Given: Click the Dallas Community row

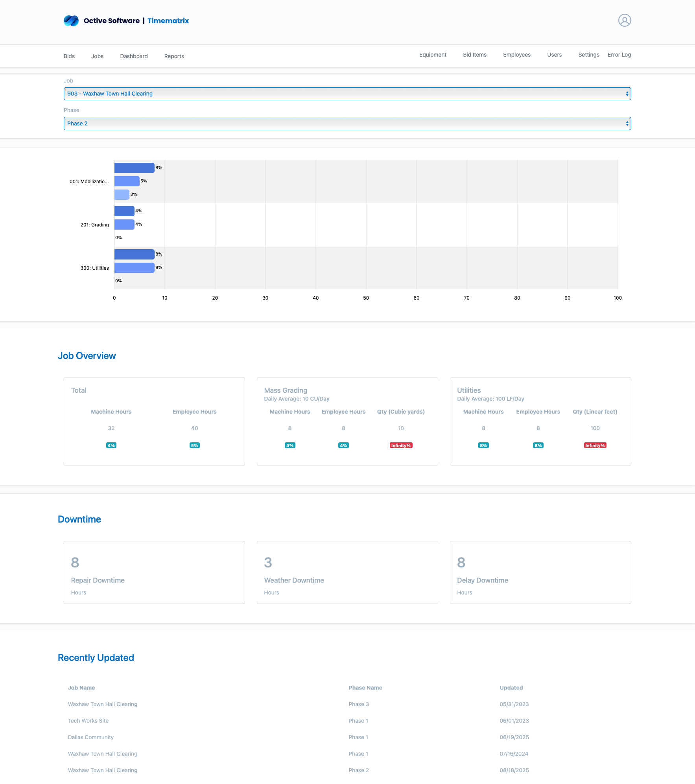Looking at the screenshot, I should coord(91,737).
